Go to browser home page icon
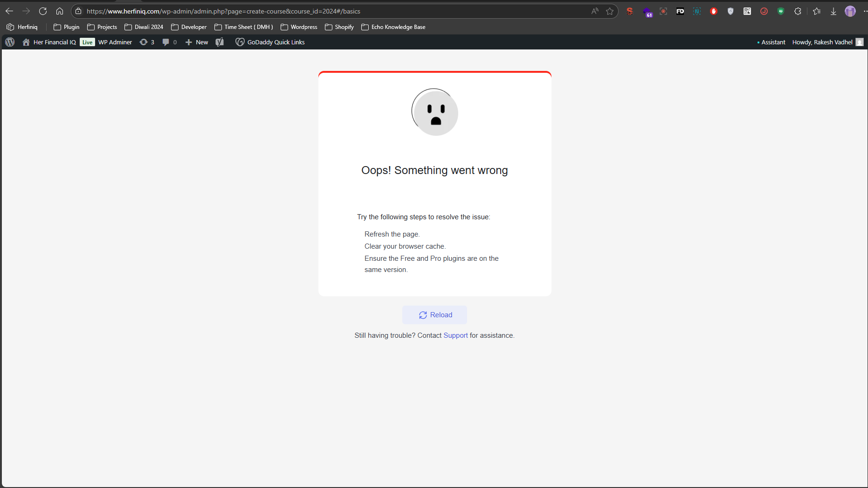The width and height of the screenshot is (868, 488). (x=60, y=11)
